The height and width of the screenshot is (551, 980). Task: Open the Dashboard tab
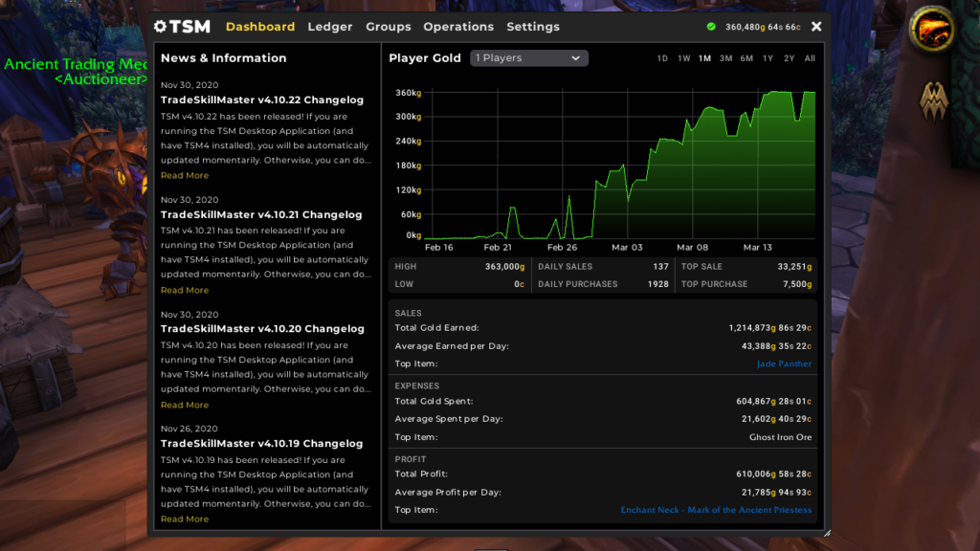(260, 27)
